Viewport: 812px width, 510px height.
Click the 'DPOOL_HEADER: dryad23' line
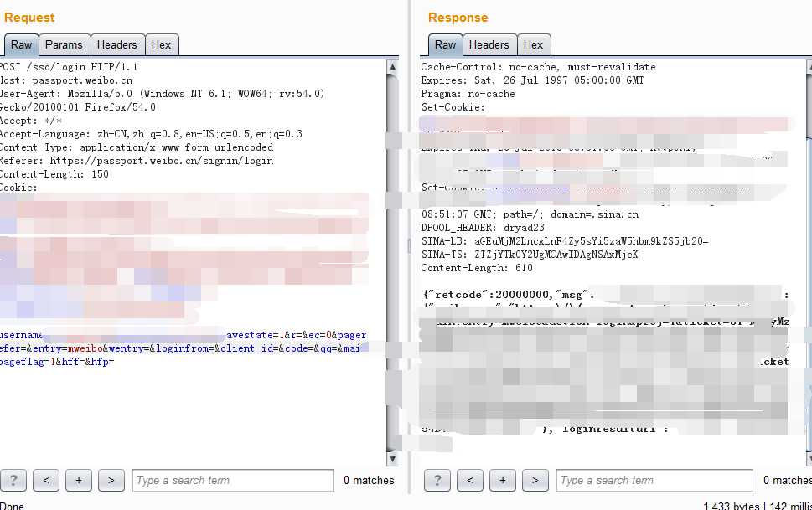(x=483, y=227)
